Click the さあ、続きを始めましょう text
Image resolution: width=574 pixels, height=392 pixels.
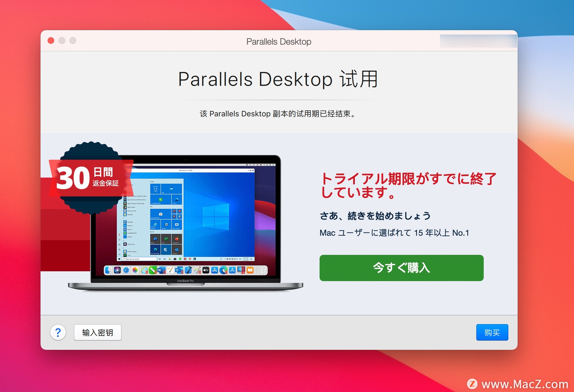375,216
